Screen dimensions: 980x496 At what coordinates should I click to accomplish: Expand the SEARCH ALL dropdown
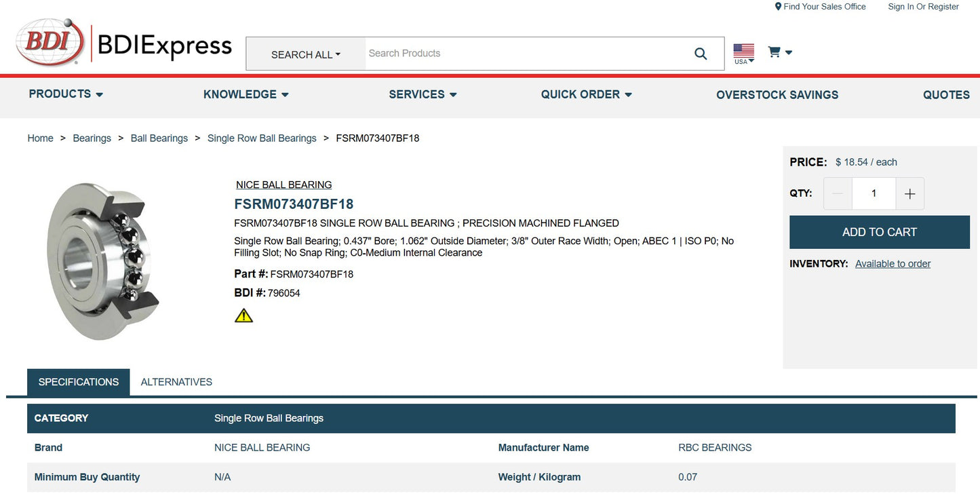pos(306,54)
